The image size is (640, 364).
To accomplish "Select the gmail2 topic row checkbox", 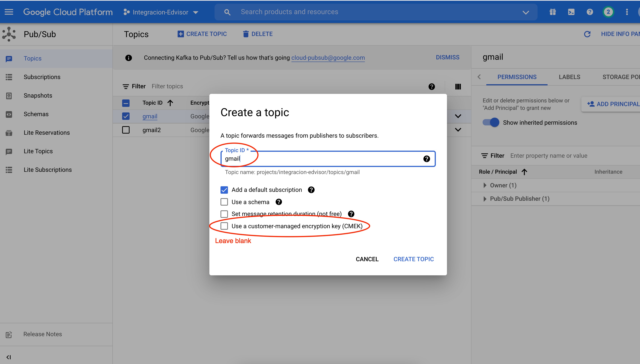I will [x=126, y=130].
